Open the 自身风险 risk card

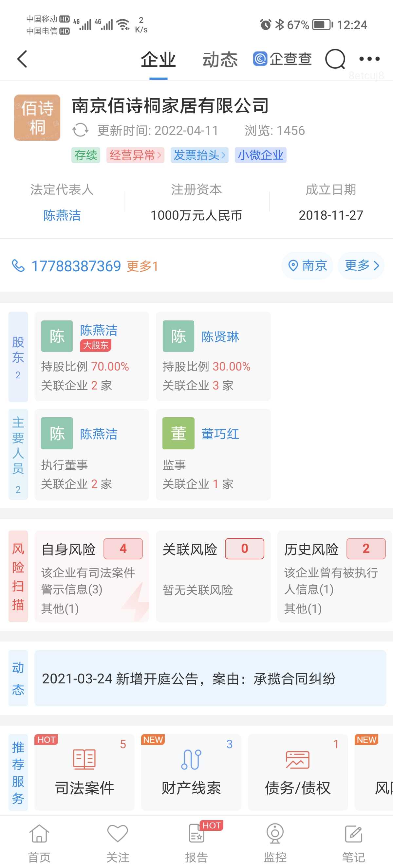tap(92, 576)
